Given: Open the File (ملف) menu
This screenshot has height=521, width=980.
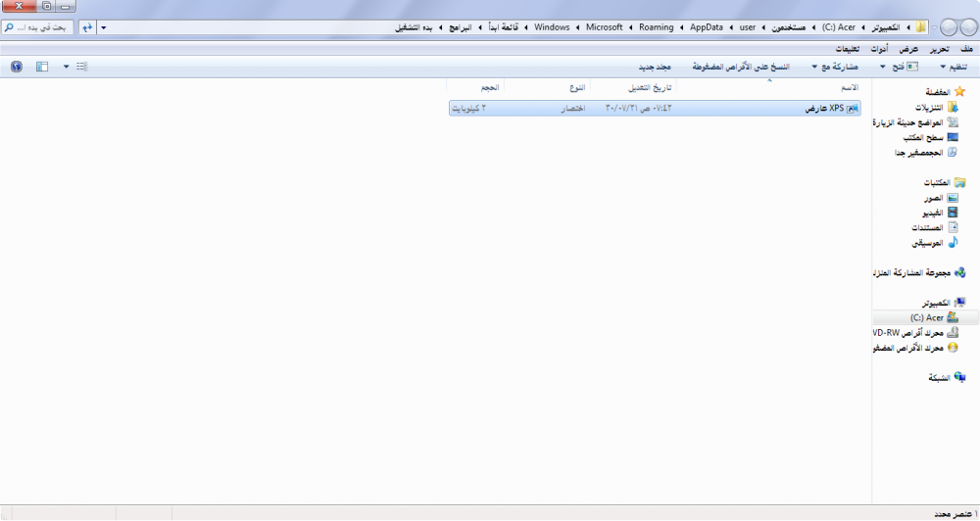Looking at the screenshot, I should [966, 49].
